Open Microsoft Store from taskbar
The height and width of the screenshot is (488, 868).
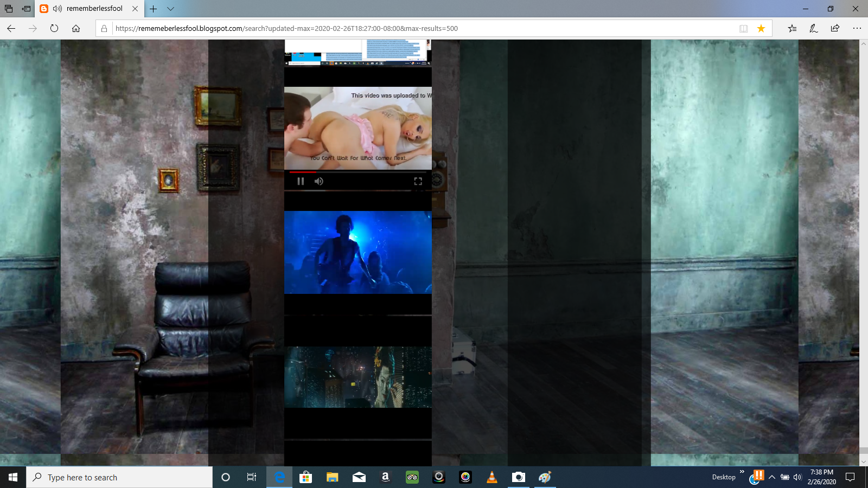pos(306,477)
